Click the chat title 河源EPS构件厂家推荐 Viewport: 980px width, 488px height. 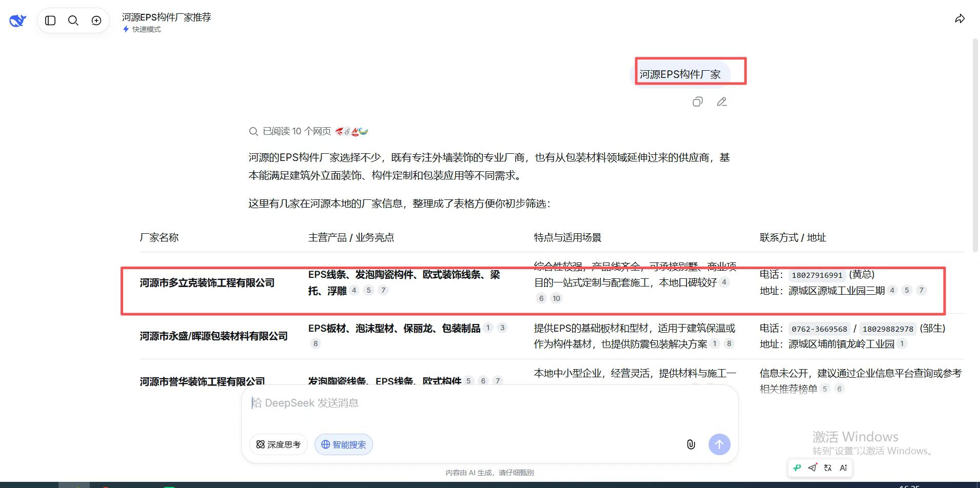pos(166,17)
